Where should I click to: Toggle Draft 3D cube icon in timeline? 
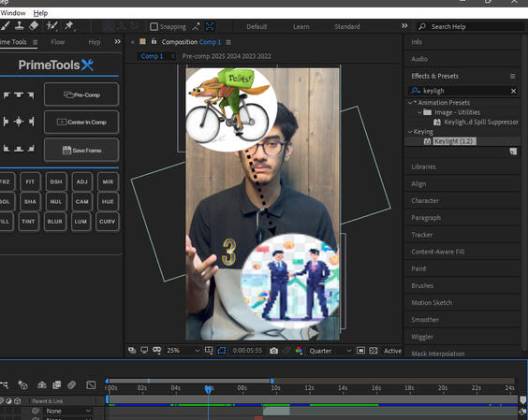pyautogui.click(x=22, y=384)
